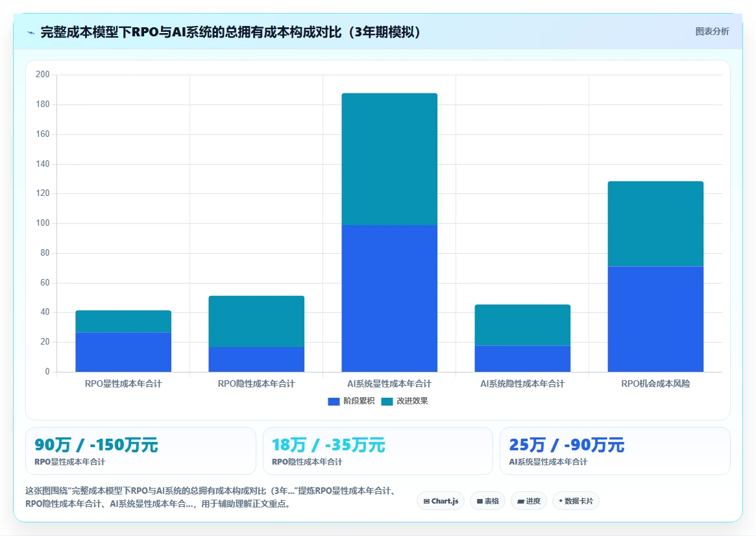Click the x-axis label RPO机会成本风险

pos(655,384)
